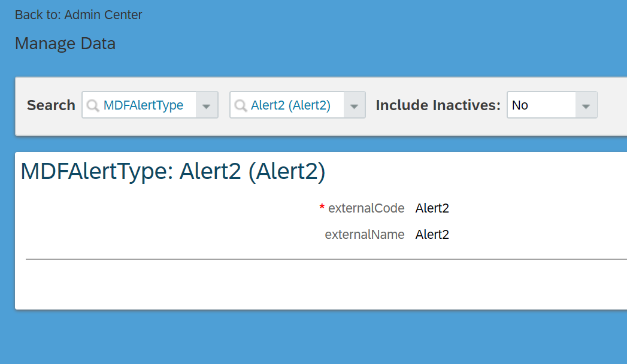
Task: Click the MDFAlertType: Alert2 (Alert2) heading
Action: (x=172, y=171)
